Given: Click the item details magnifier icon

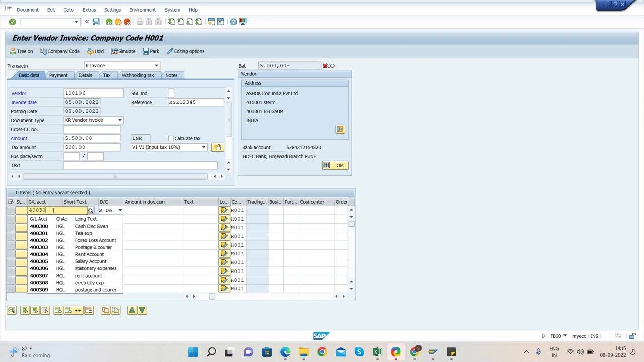Looking at the screenshot, I should coord(11,311).
